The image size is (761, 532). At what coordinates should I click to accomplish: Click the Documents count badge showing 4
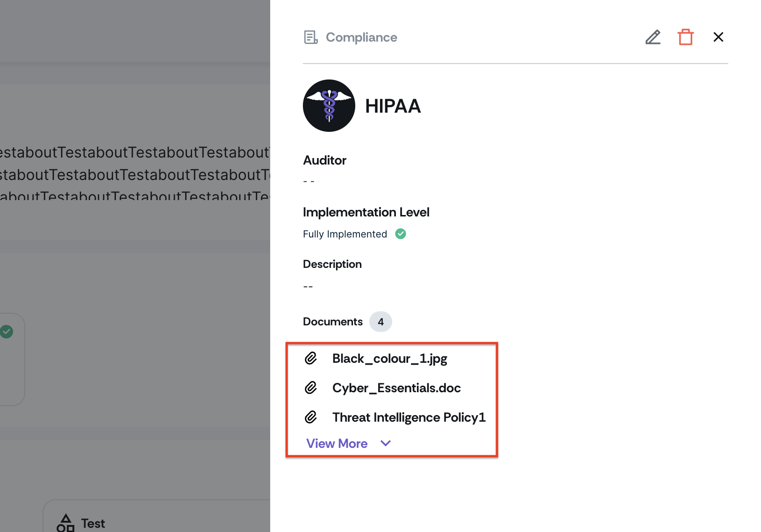click(380, 322)
